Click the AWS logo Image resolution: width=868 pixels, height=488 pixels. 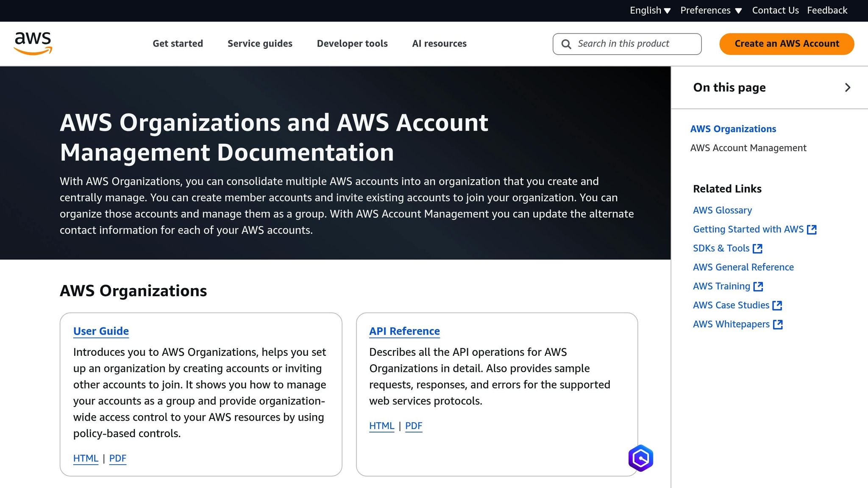point(33,44)
